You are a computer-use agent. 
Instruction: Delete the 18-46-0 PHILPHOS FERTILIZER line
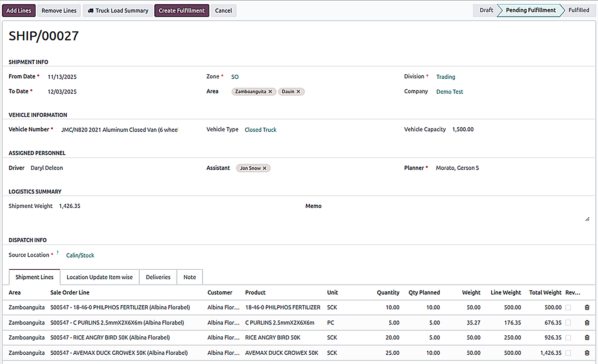tap(587, 307)
